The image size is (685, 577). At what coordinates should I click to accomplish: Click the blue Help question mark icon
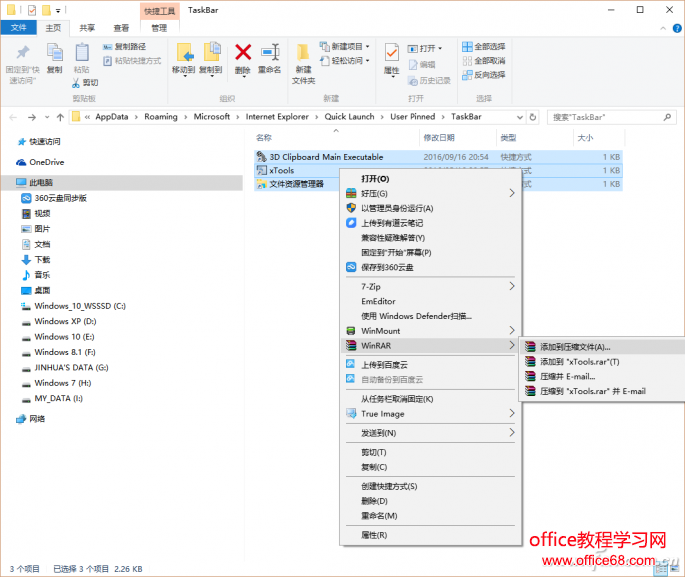coord(677,28)
